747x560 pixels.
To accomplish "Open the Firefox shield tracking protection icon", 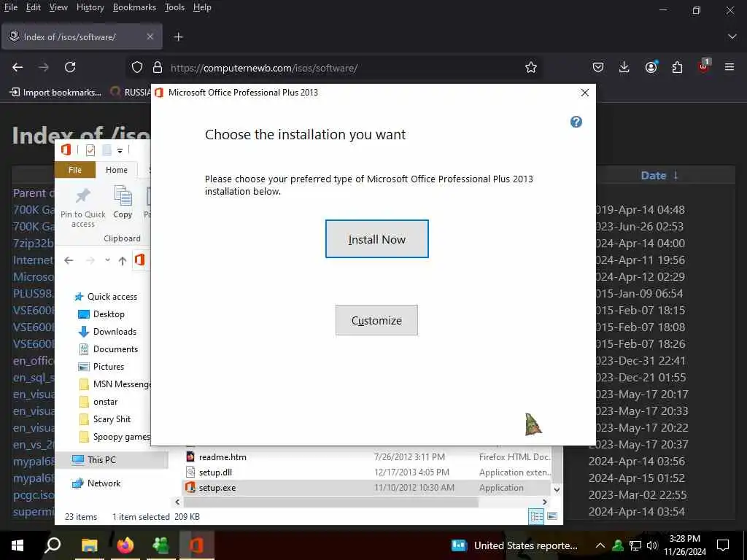I will tap(137, 68).
